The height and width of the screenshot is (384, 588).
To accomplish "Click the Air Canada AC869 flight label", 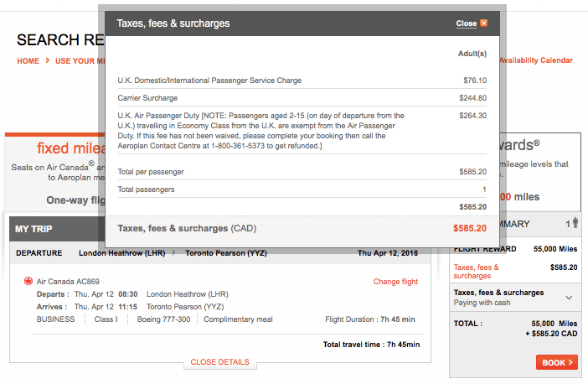I will point(68,282).
